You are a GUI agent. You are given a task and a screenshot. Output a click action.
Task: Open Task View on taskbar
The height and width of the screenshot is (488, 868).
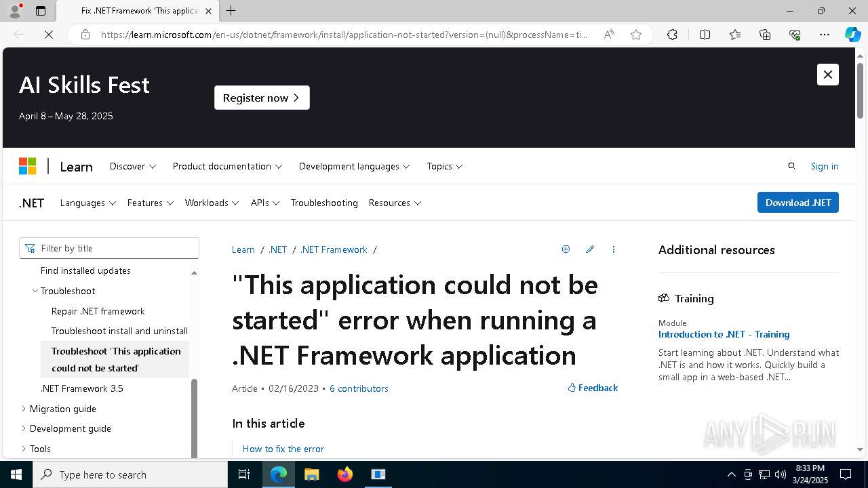pos(244,474)
